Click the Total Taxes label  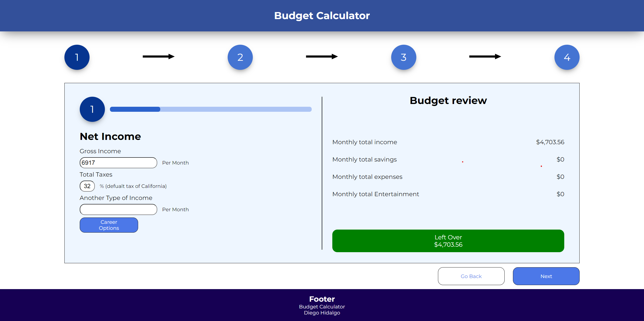96,175
